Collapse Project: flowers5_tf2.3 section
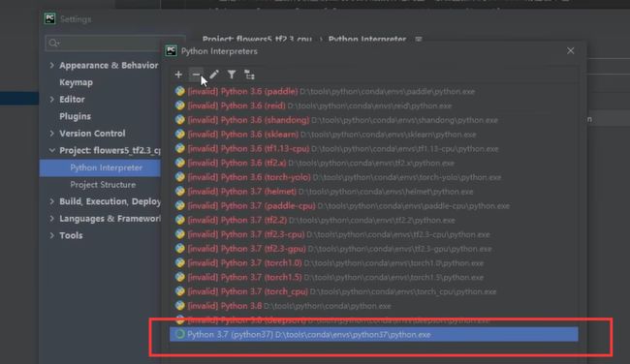Viewport: 630px width, 364px height. tap(51, 150)
